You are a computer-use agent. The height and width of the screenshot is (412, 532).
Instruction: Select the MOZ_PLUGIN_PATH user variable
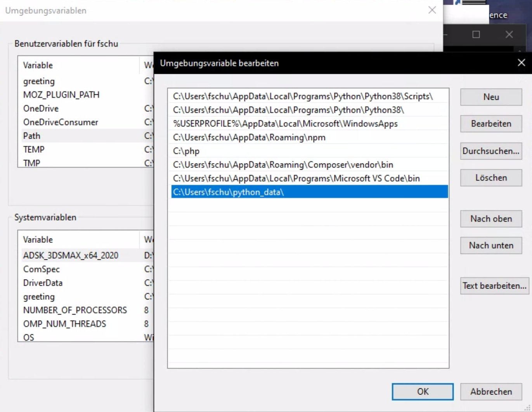click(61, 95)
